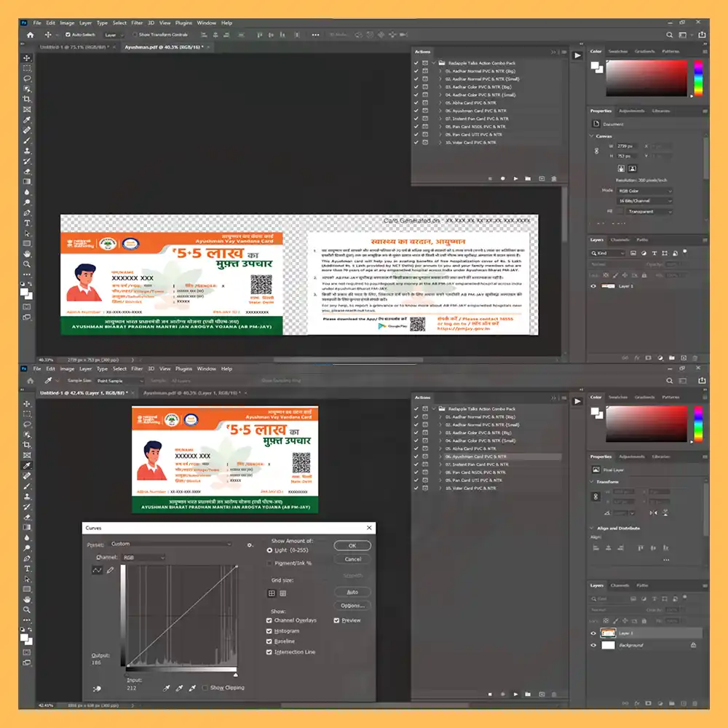The width and height of the screenshot is (728, 728).
Task: Uncheck the Histogram option in Curves
Action: tap(269, 630)
